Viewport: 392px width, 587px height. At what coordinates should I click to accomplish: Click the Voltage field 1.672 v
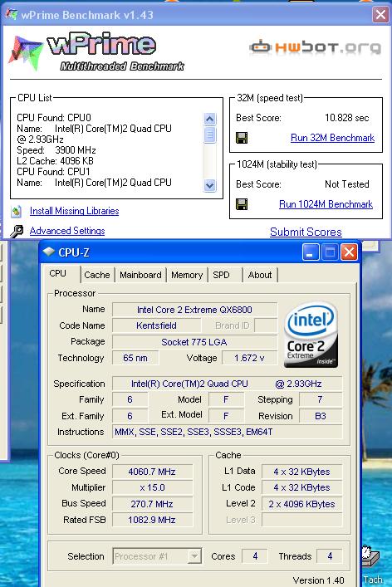click(249, 358)
